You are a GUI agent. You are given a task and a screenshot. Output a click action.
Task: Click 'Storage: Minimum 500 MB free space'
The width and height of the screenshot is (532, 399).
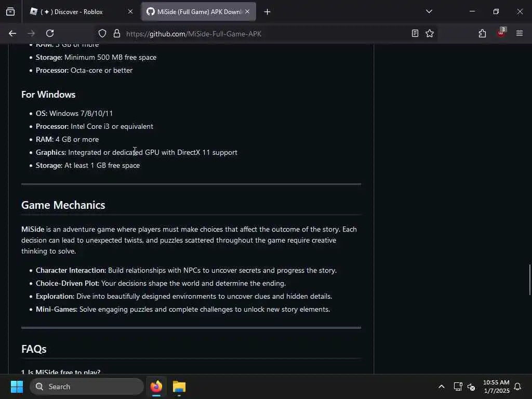tap(96, 57)
